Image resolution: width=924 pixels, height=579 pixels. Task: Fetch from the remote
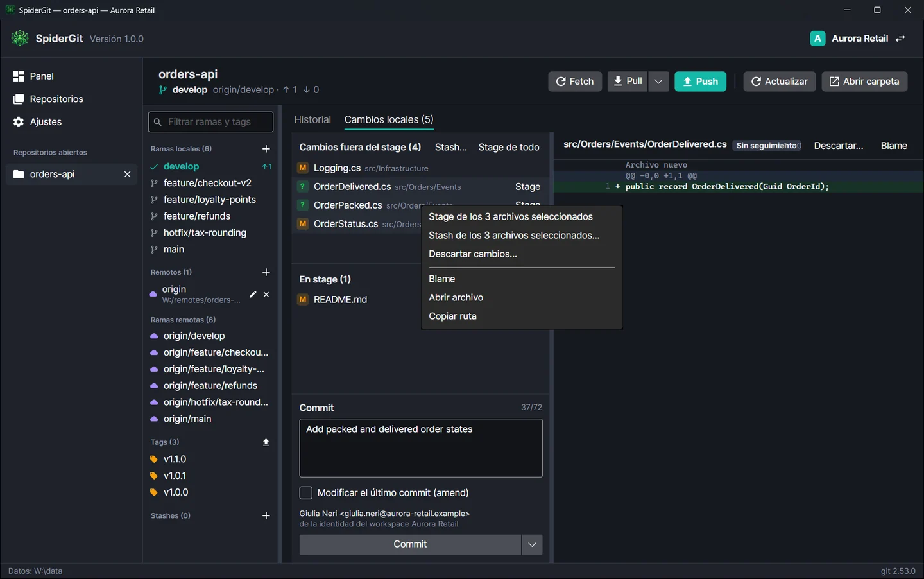click(x=575, y=82)
